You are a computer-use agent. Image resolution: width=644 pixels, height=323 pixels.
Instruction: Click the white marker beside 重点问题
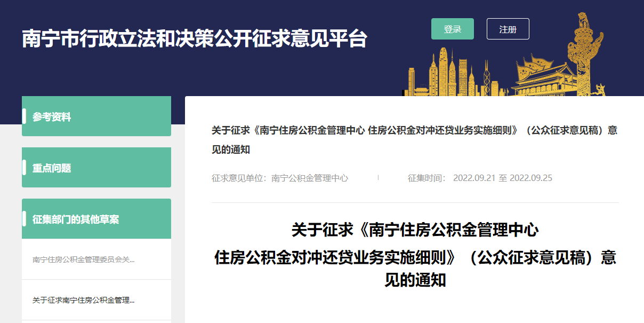point(24,167)
